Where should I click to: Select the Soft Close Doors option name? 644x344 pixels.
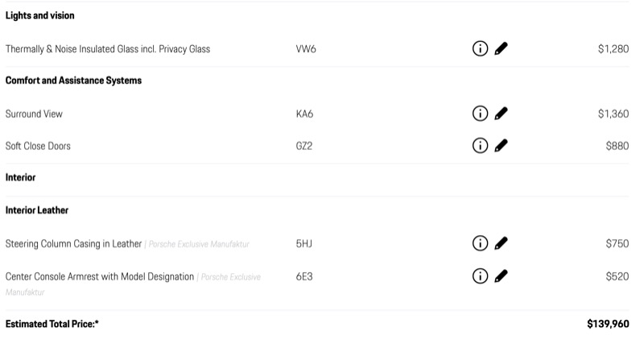[38, 146]
